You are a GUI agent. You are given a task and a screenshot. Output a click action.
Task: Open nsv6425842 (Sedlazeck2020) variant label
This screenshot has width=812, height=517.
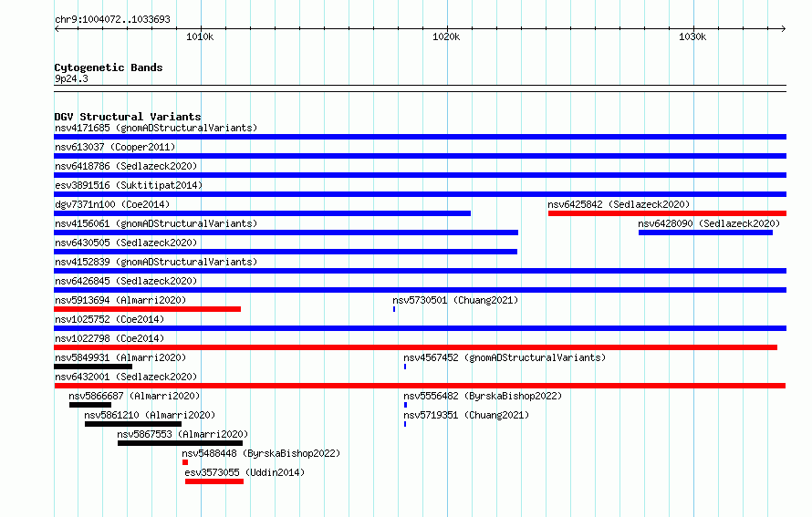click(x=619, y=204)
